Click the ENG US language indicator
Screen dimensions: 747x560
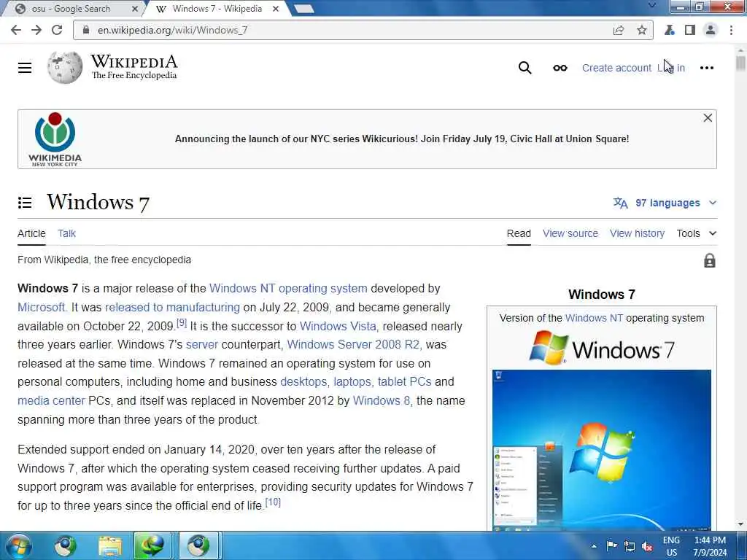coord(671,546)
